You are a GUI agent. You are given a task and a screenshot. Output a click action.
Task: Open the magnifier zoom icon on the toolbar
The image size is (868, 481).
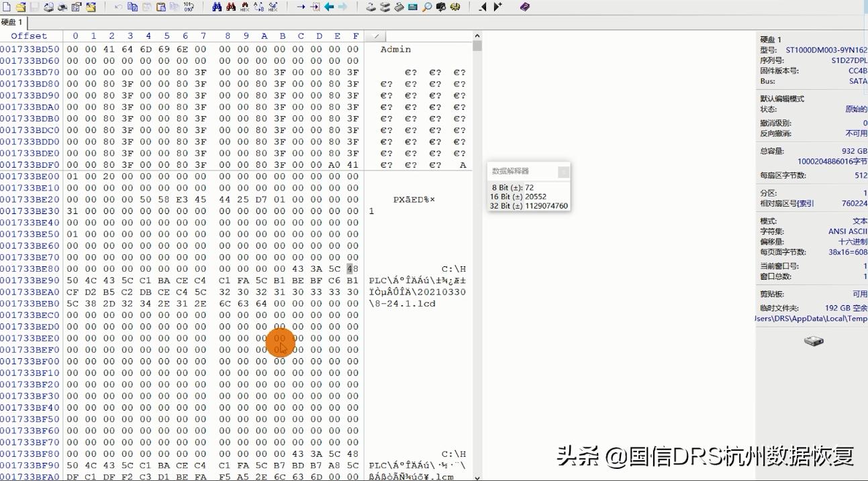click(428, 7)
